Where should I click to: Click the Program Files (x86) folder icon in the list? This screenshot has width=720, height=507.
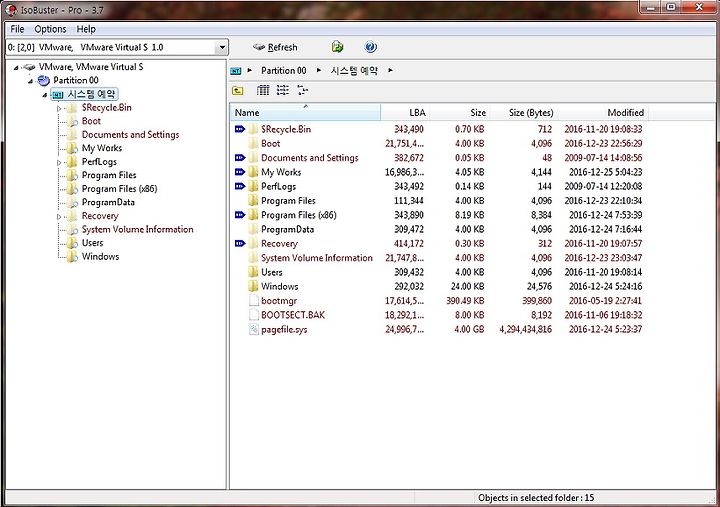pos(253,214)
